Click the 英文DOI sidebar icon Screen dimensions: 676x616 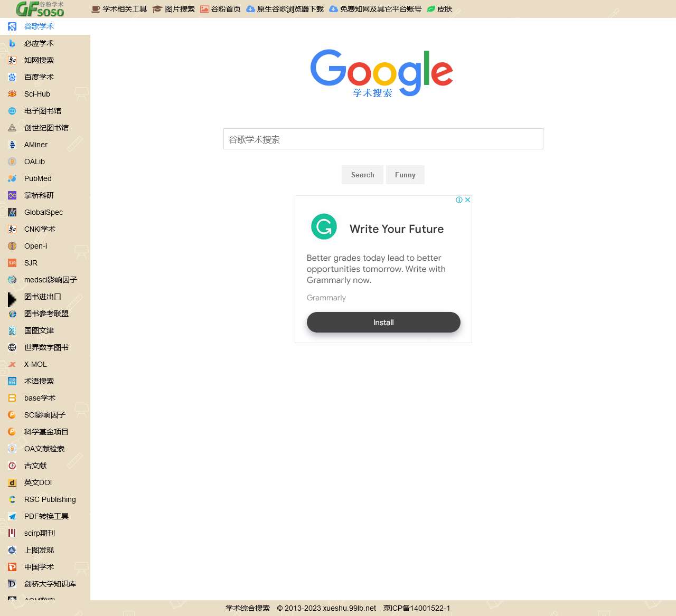click(12, 482)
